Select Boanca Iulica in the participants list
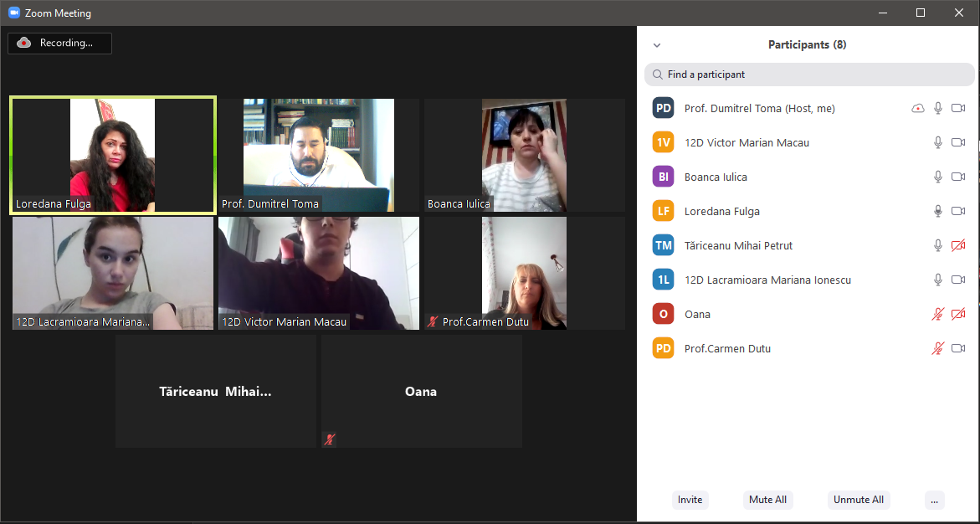Image resolution: width=980 pixels, height=524 pixels. (x=716, y=177)
